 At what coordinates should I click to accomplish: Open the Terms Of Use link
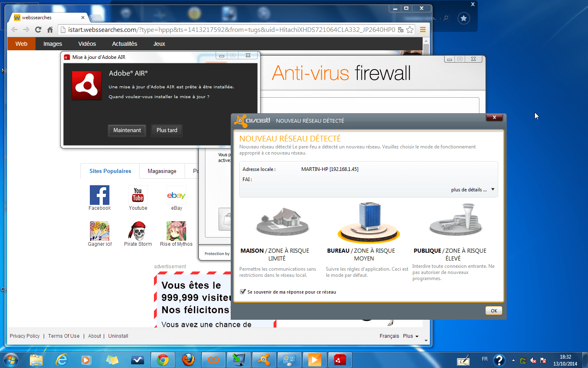[64, 336]
